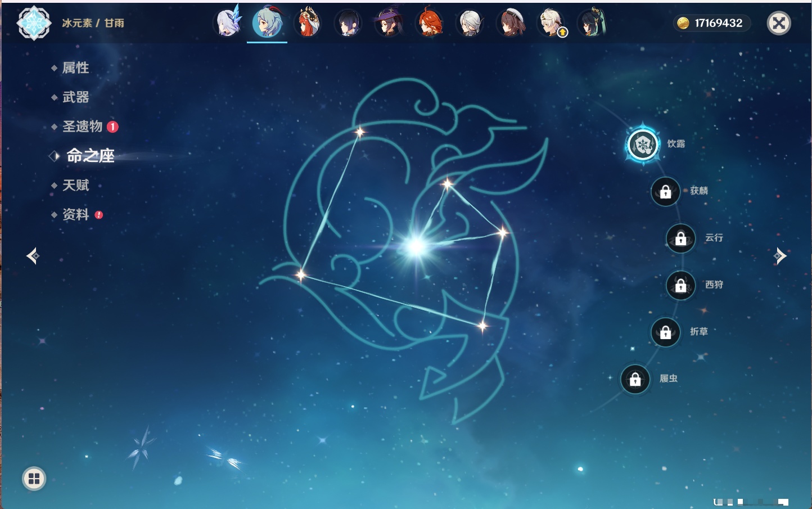Click the 冰元素 / 甘雨 title text
This screenshot has width=812, height=509.
pos(93,23)
